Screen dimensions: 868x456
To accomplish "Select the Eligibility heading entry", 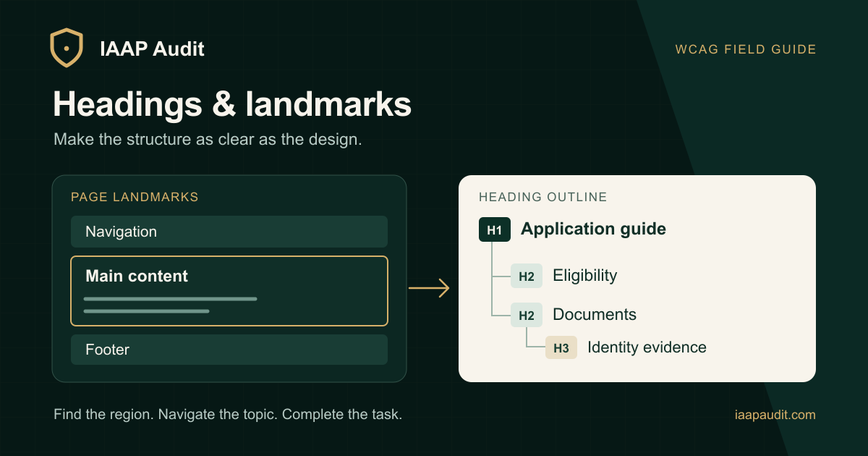I will click(584, 276).
